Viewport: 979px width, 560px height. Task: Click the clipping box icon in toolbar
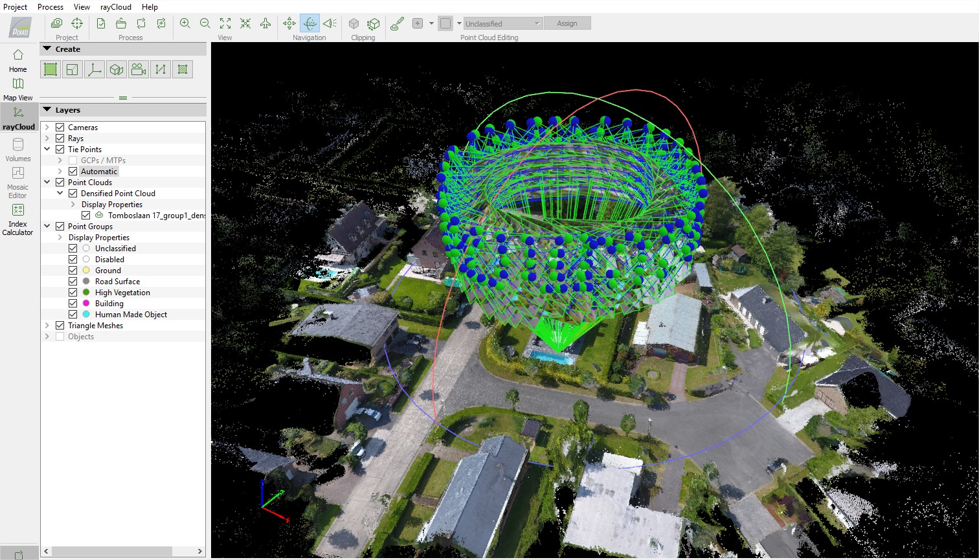pos(354,23)
